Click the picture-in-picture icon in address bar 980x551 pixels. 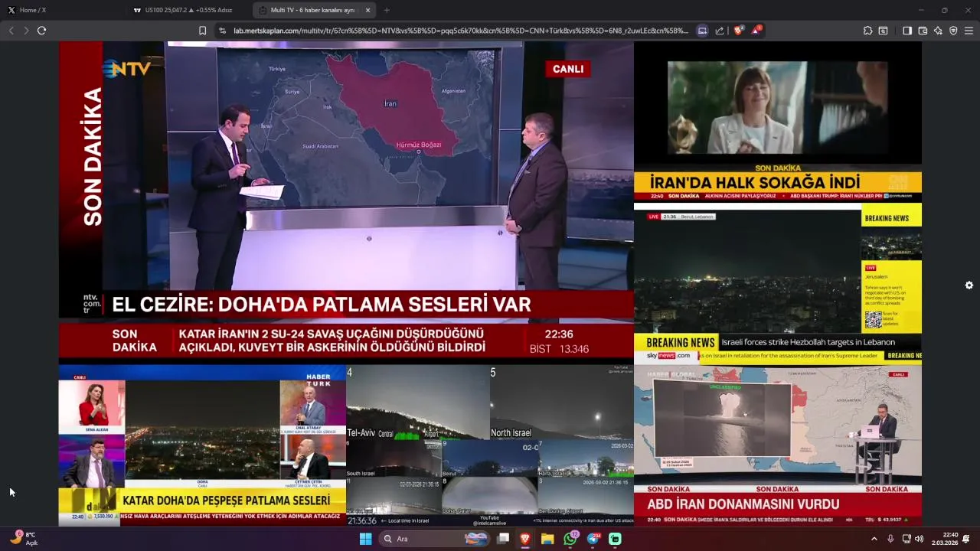tap(702, 31)
